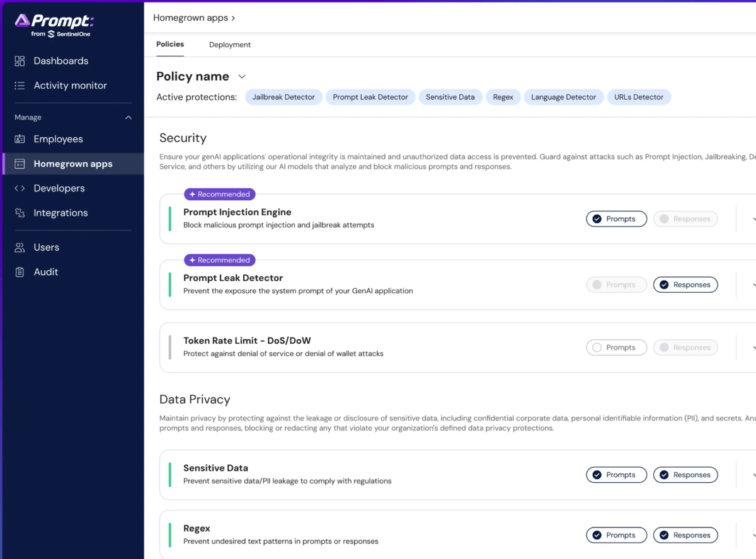Expand the Sensitive Data row

coord(753,475)
